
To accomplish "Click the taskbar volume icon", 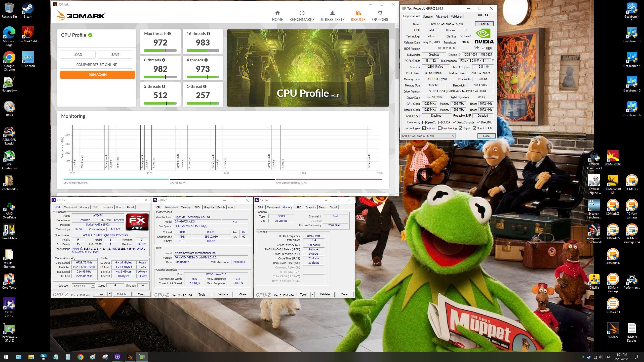I will coord(601,357).
